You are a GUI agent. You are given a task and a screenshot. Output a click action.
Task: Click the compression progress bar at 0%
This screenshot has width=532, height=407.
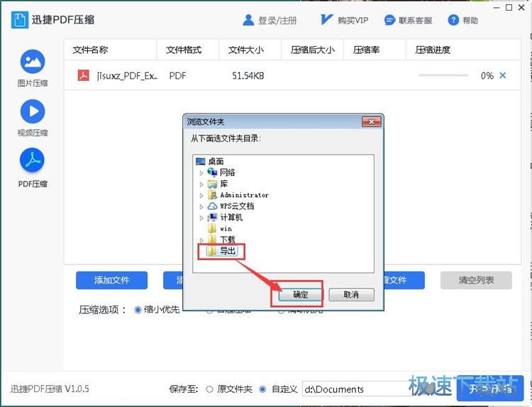(443, 75)
